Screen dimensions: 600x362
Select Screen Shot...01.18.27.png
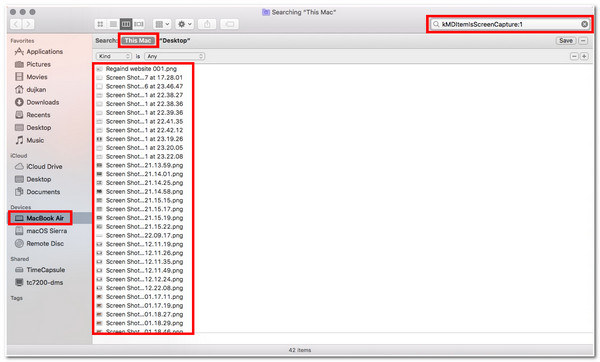[144, 314]
